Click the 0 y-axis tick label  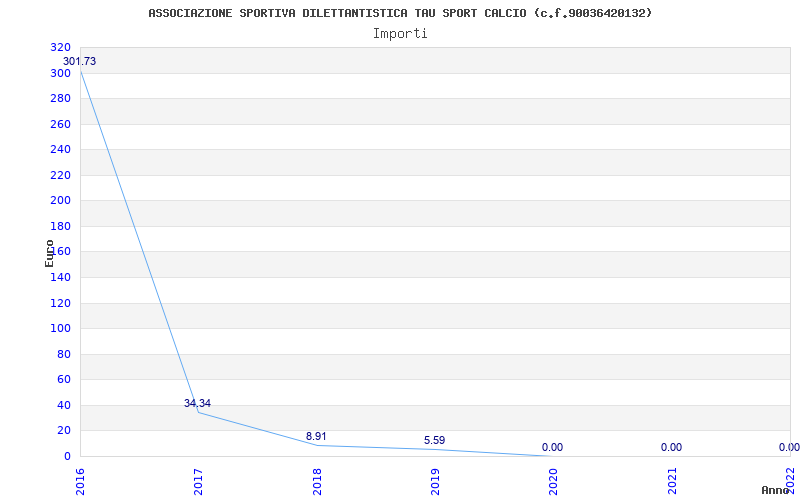[67, 456]
